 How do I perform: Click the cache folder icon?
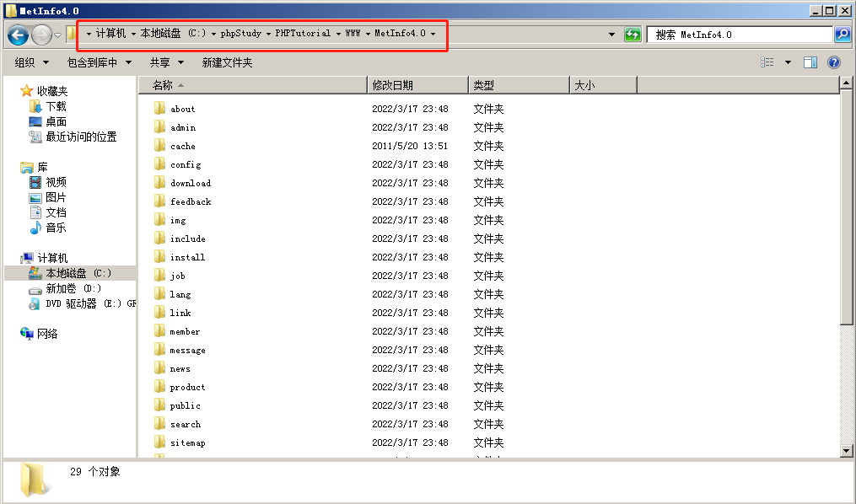point(159,145)
